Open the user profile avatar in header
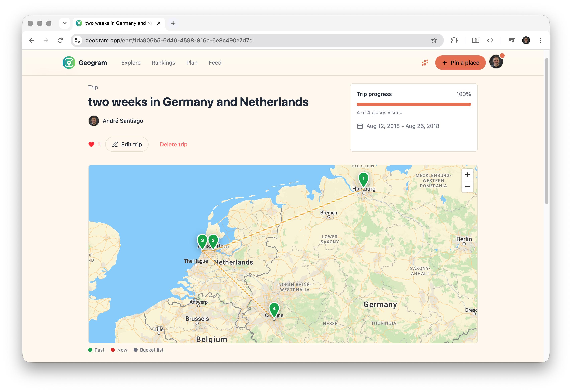Image resolution: width=572 pixels, height=392 pixels. (496, 62)
